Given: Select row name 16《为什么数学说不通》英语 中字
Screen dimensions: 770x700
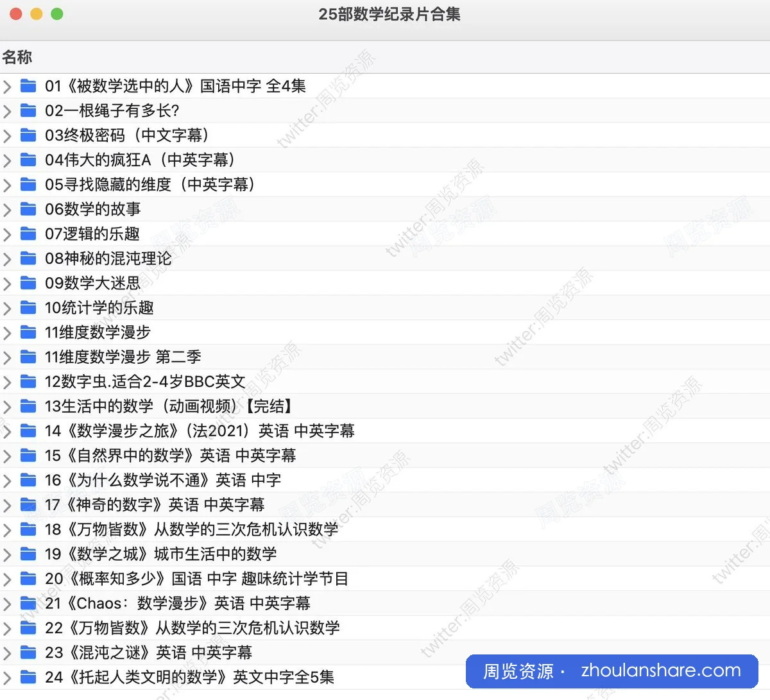Looking at the screenshot, I should click(163, 479).
